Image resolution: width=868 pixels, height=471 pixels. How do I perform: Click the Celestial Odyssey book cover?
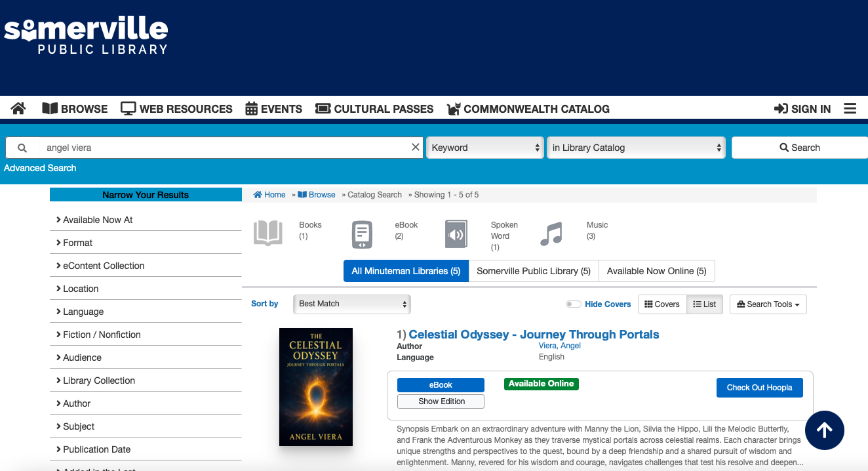316,387
